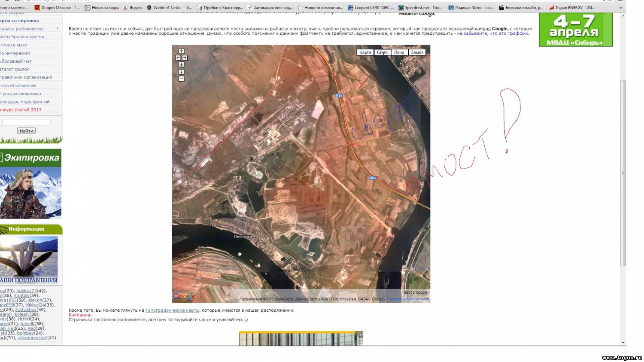
Task: Open the Leopard LS 90-10EC bookmark
Action: pos(371,8)
